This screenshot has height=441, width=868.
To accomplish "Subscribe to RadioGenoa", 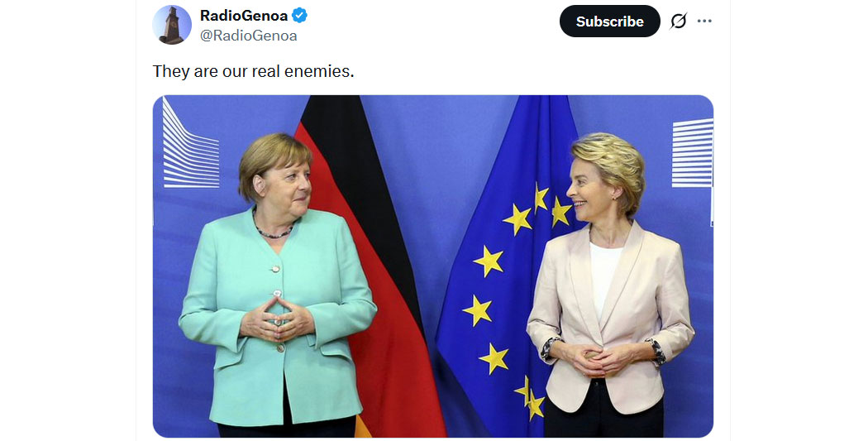I will [609, 21].
